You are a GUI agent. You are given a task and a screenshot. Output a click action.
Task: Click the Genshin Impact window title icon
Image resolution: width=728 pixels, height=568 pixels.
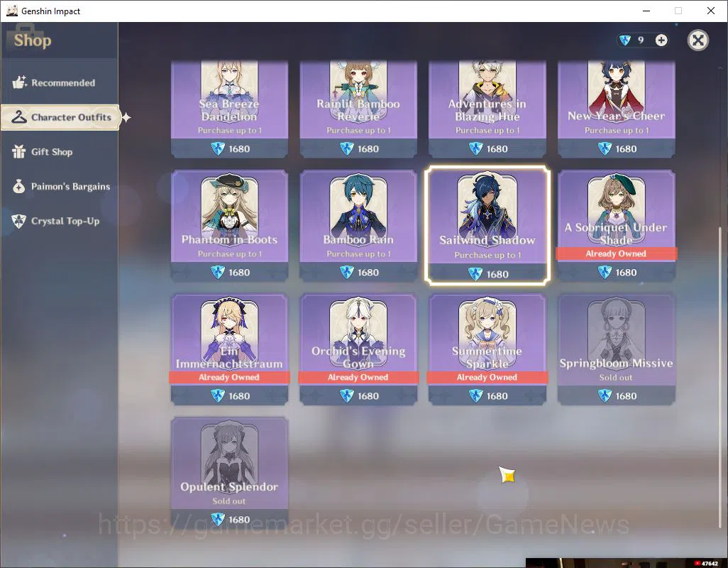11,11
